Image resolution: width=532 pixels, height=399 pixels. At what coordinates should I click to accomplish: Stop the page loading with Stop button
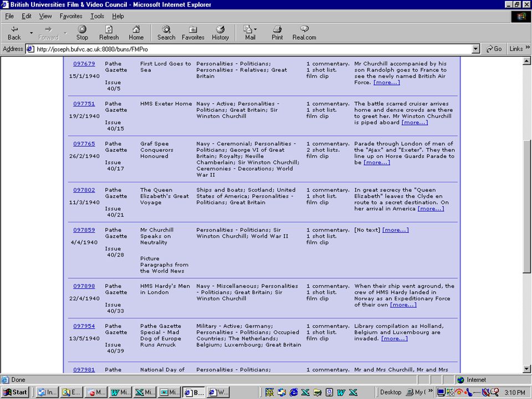82,33
